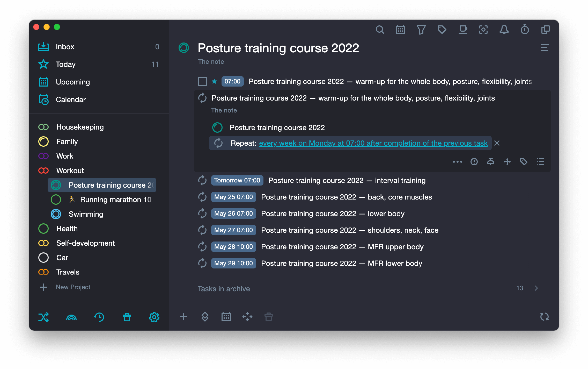Open the project menu lines icon
The width and height of the screenshot is (588, 369).
(545, 48)
